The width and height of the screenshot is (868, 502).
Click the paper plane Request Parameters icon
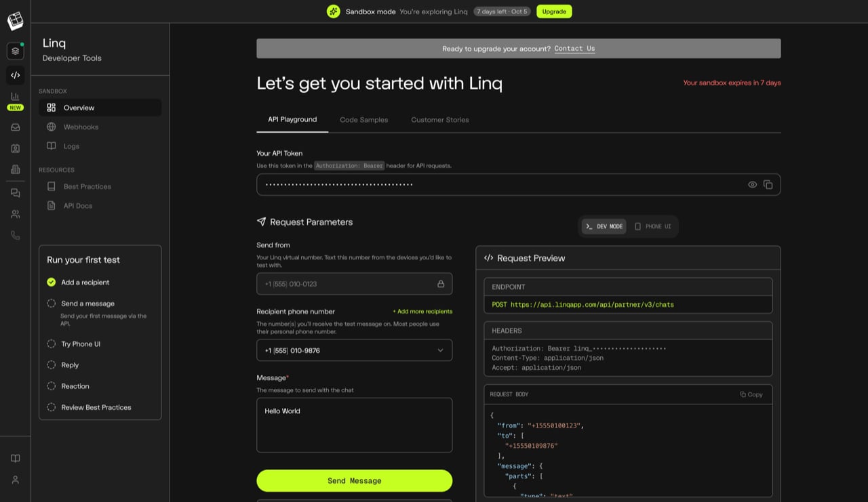261,222
